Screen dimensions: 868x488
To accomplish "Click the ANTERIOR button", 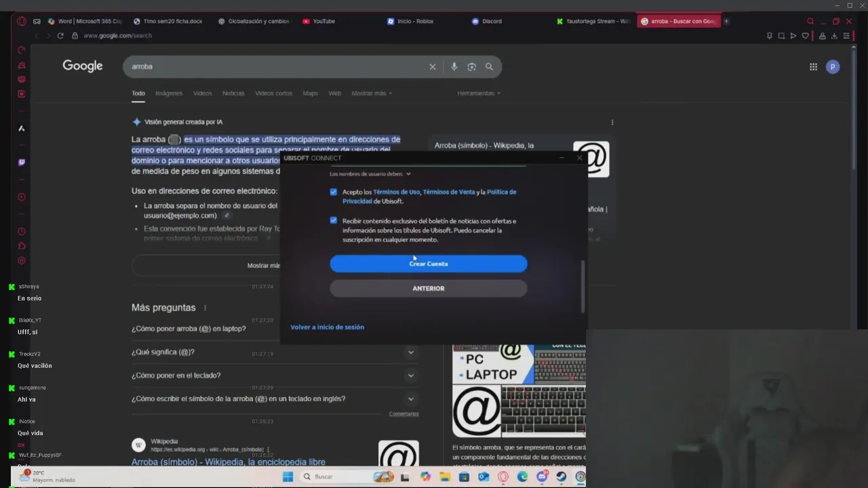I will (x=429, y=289).
